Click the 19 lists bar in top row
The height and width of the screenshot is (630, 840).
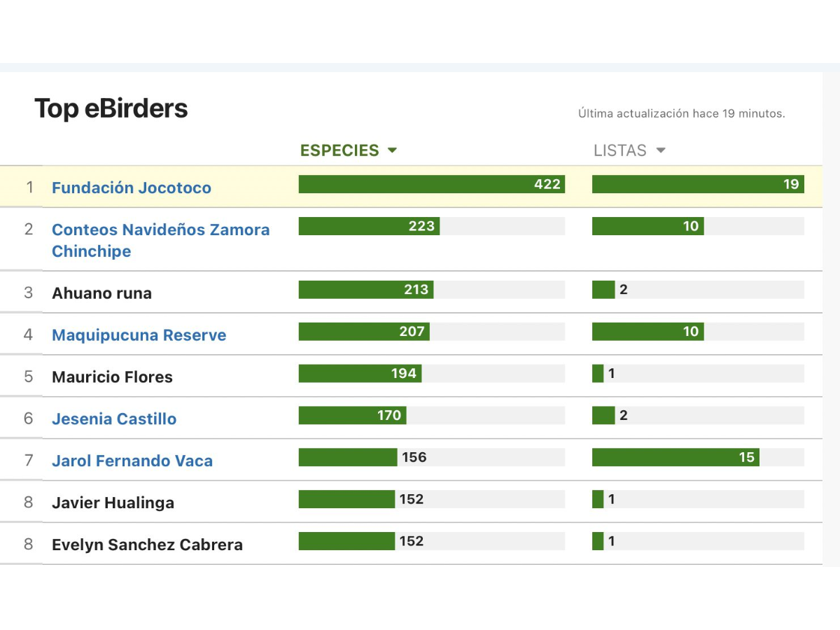[698, 184]
